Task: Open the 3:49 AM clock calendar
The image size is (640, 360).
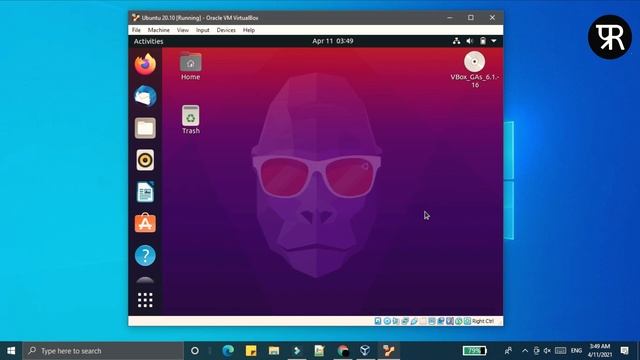Action: coord(600,351)
